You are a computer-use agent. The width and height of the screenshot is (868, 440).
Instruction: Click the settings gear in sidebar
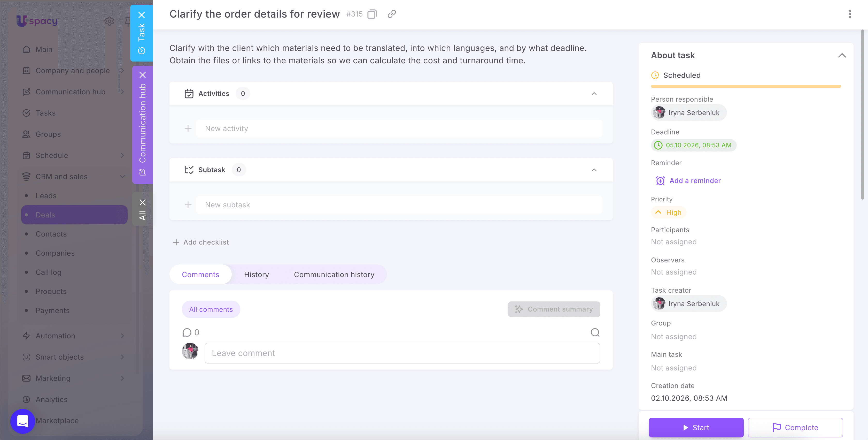[109, 21]
